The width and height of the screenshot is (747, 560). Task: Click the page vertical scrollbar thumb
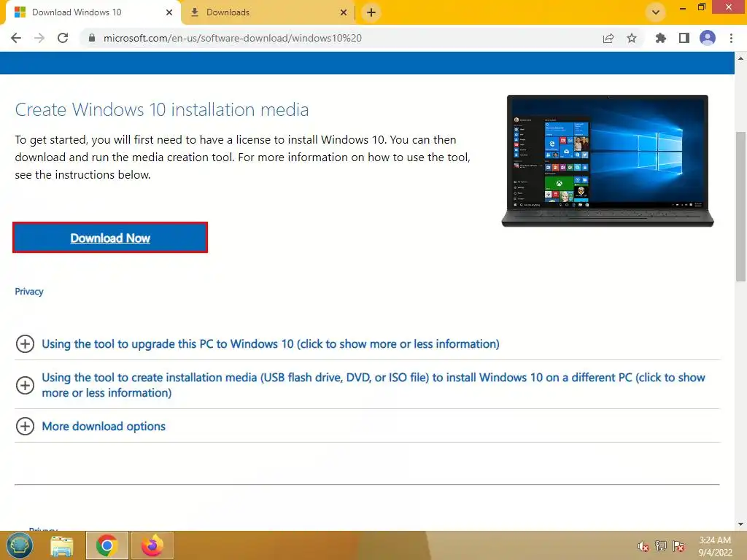[x=741, y=206]
